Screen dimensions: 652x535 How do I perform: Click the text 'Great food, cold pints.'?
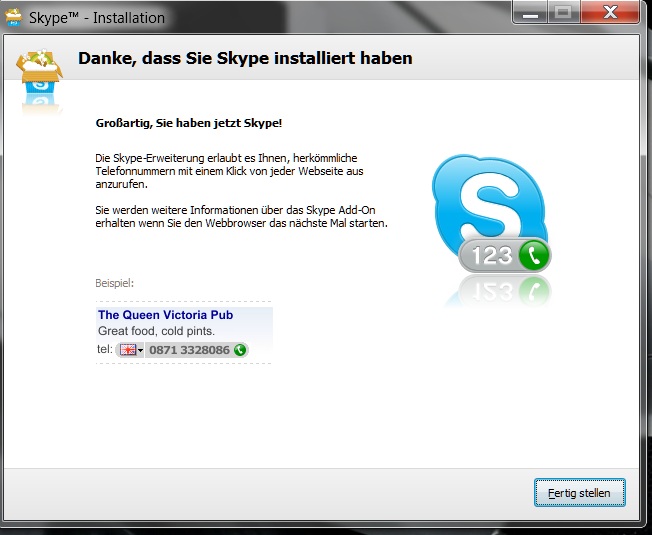click(156, 331)
